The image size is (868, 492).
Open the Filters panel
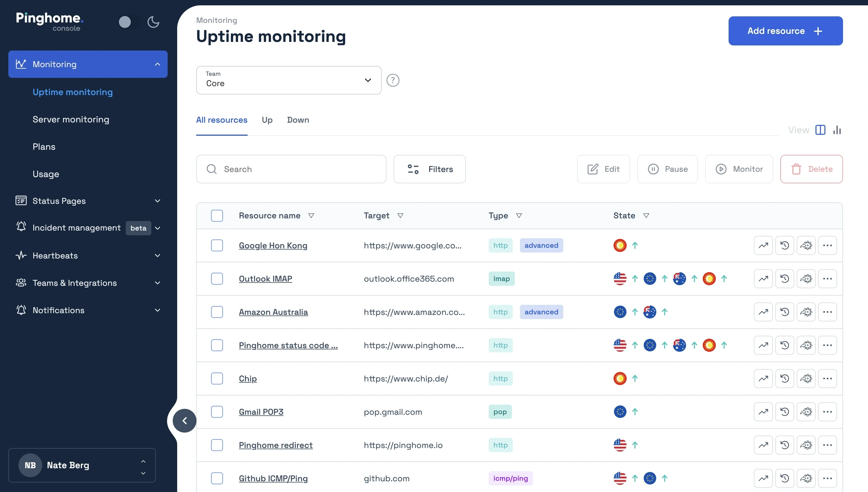coord(430,169)
